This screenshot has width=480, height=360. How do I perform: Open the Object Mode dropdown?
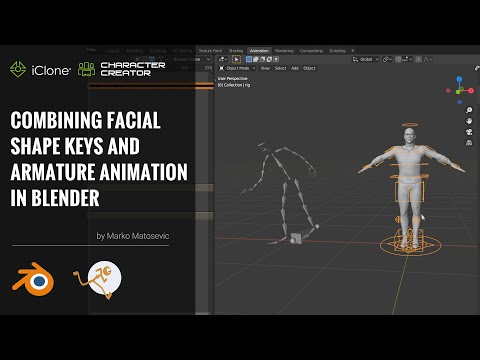point(237,68)
